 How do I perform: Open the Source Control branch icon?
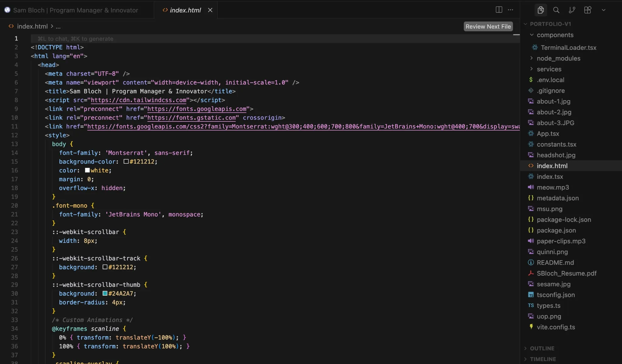(x=572, y=10)
